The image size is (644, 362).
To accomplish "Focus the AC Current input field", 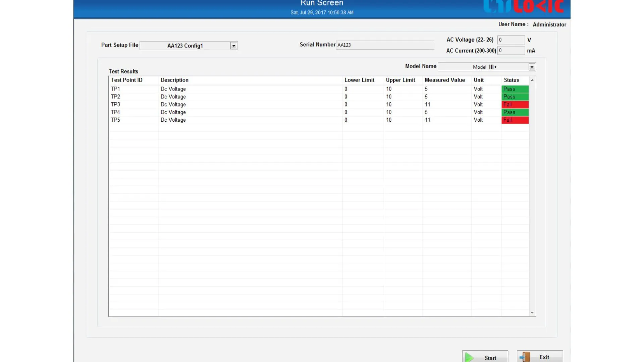I will click(x=511, y=51).
